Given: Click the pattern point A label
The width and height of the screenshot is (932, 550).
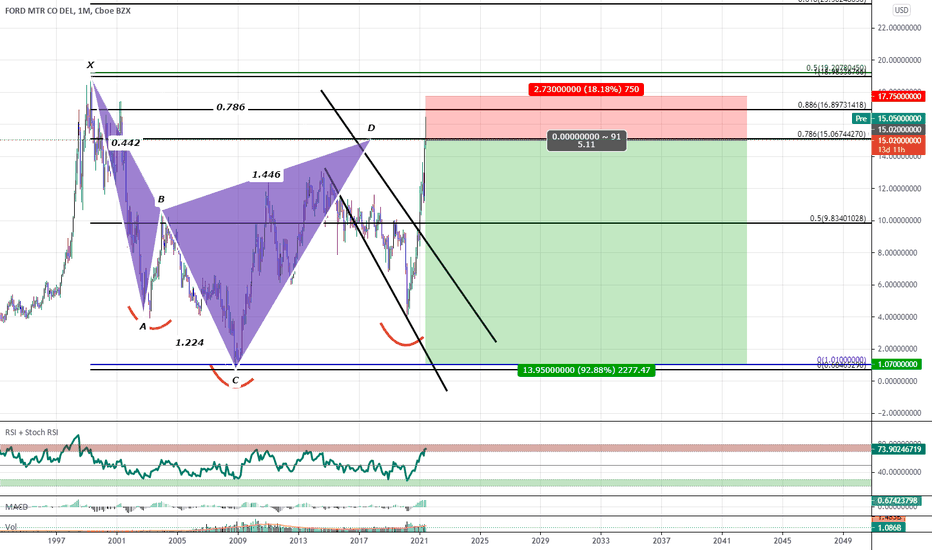Looking at the screenshot, I should [143, 326].
